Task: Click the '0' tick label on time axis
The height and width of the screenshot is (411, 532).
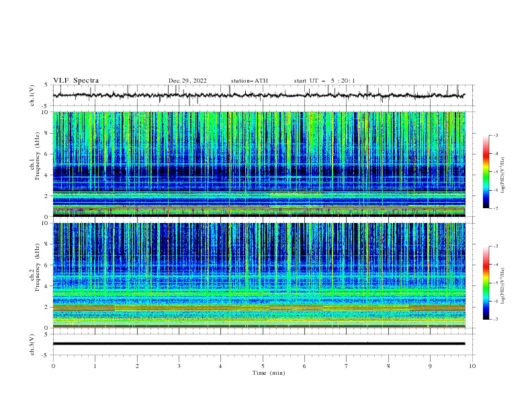Action: (x=53, y=366)
